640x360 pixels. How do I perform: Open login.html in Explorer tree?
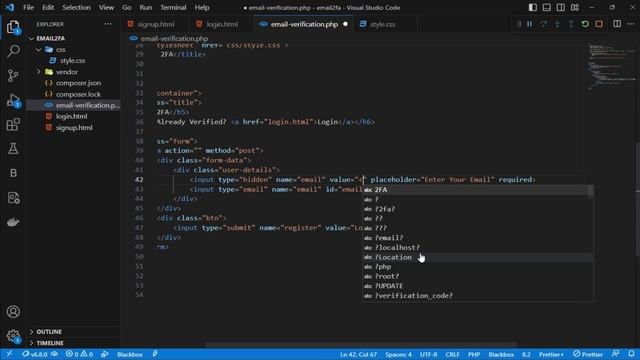pyautogui.click(x=71, y=116)
